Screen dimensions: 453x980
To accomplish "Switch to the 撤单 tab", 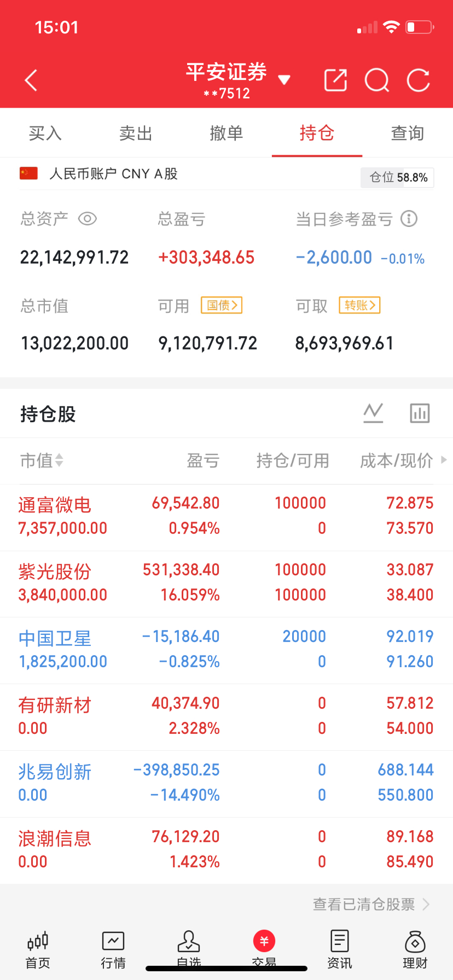I will tap(226, 133).
